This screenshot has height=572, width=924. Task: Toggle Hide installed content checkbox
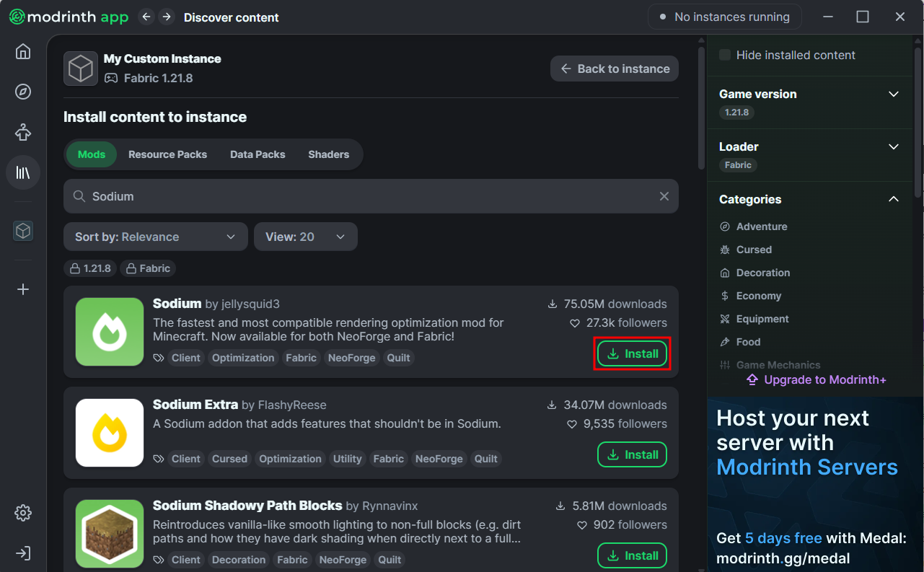pyautogui.click(x=725, y=55)
